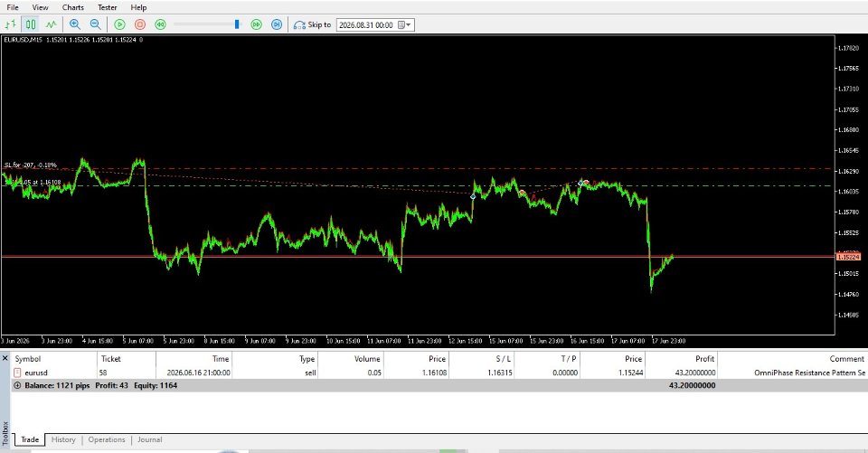Click the rewind (slow down) button

click(x=161, y=24)
